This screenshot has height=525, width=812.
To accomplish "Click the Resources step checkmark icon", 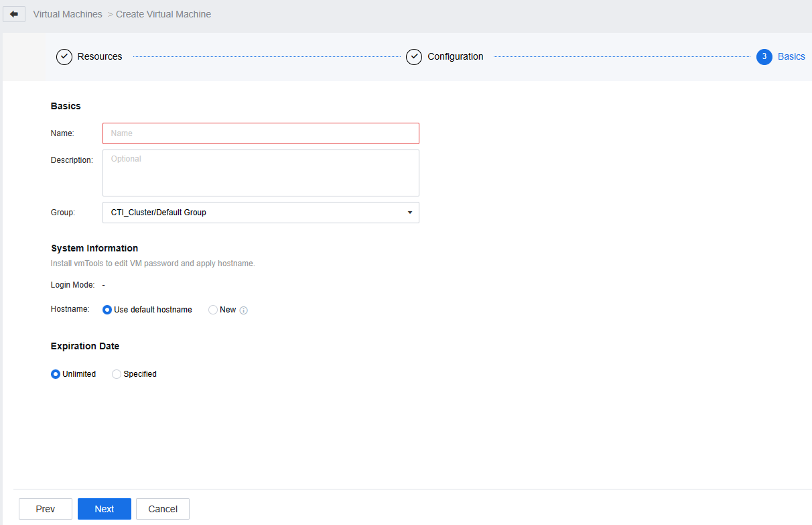I will click(64, 57).
